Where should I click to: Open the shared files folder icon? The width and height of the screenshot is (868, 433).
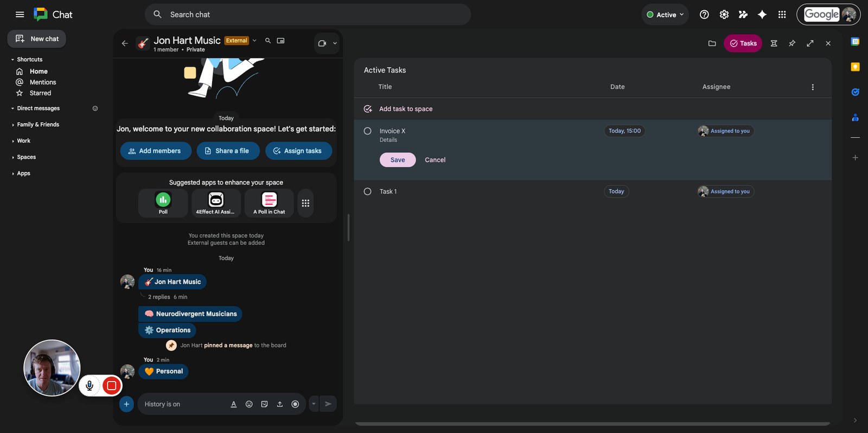[x=712, y=43]
